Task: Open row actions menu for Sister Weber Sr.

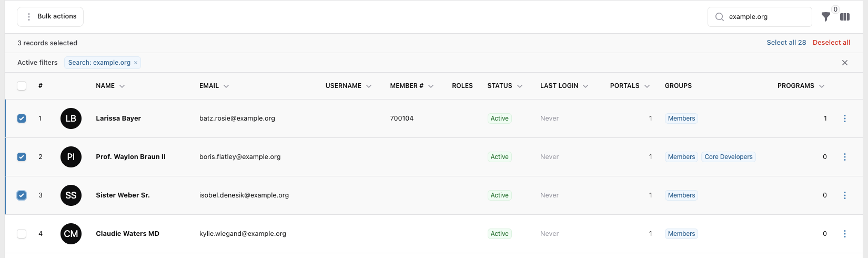Action: [845, 195]
